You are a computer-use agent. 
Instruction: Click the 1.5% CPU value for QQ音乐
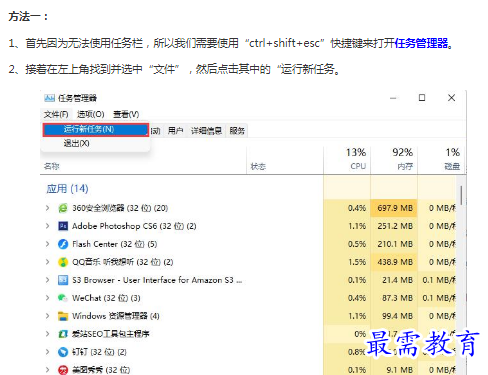[357, 262]
